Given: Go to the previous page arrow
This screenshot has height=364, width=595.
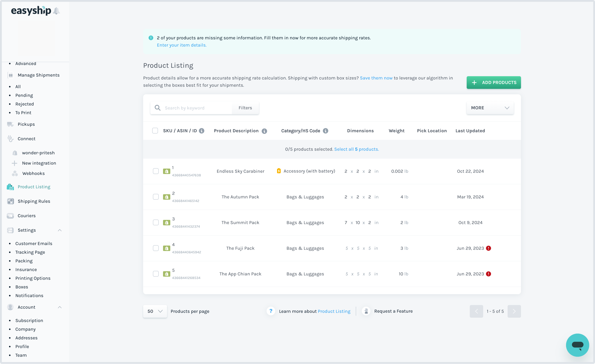Looking at the screenshot, I should [476, 311].
